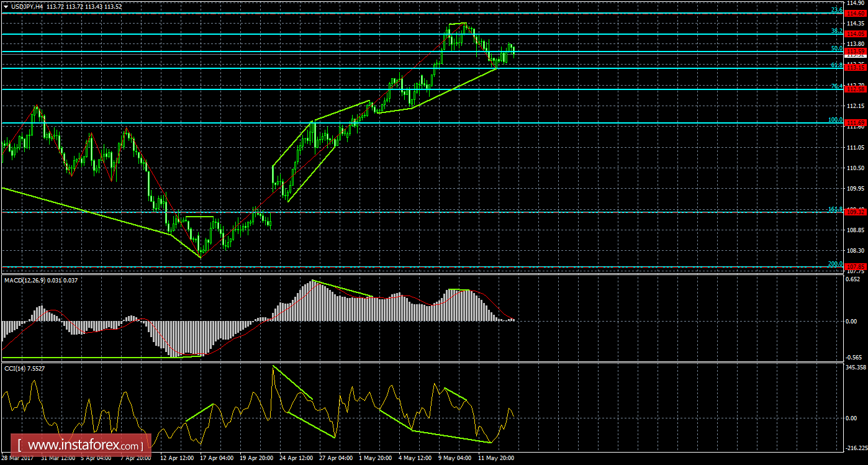Select the red 114.60 price tag
The image size is (868, 465).
coord(856,14)
